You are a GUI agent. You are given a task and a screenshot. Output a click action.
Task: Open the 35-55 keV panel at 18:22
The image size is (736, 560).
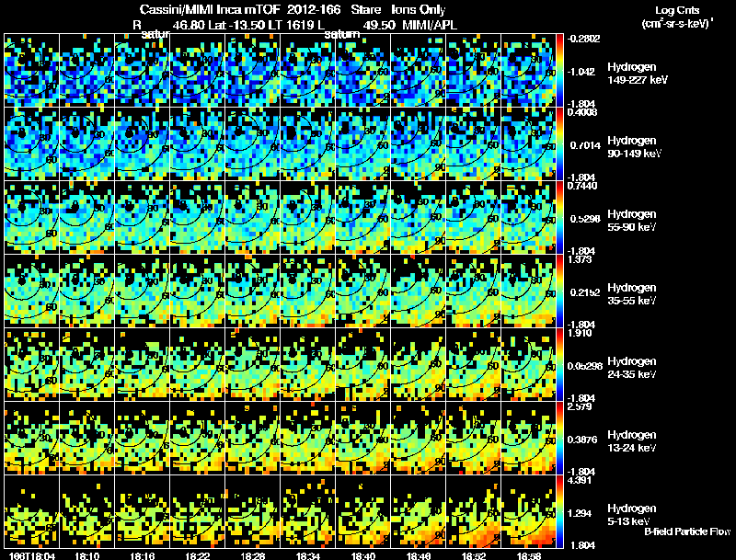[198, 291]
